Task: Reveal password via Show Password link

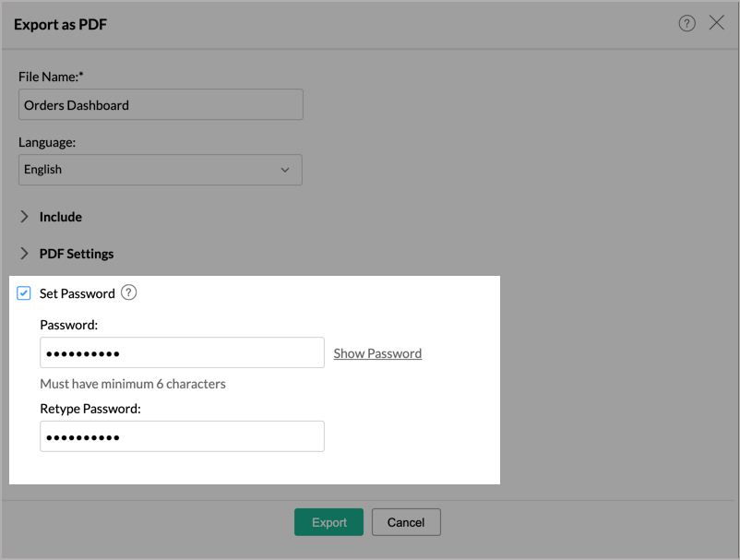Action: (377, 353)
